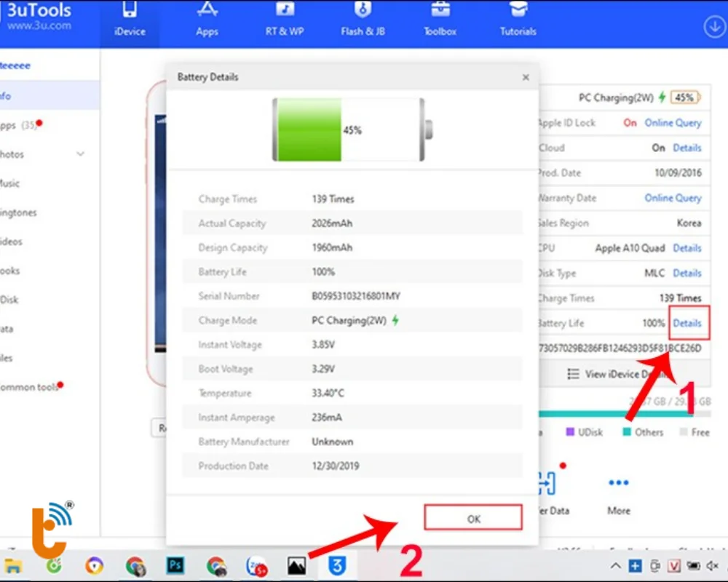
Task: Open Online Query for Warranty Date
Action: 673,198
